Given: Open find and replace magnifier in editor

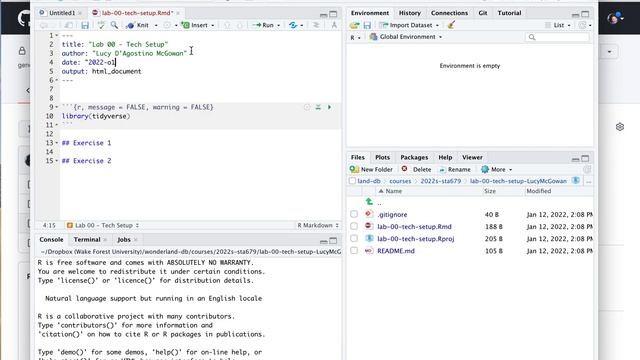Looking at the screenshot, I should tap(114, 25).
